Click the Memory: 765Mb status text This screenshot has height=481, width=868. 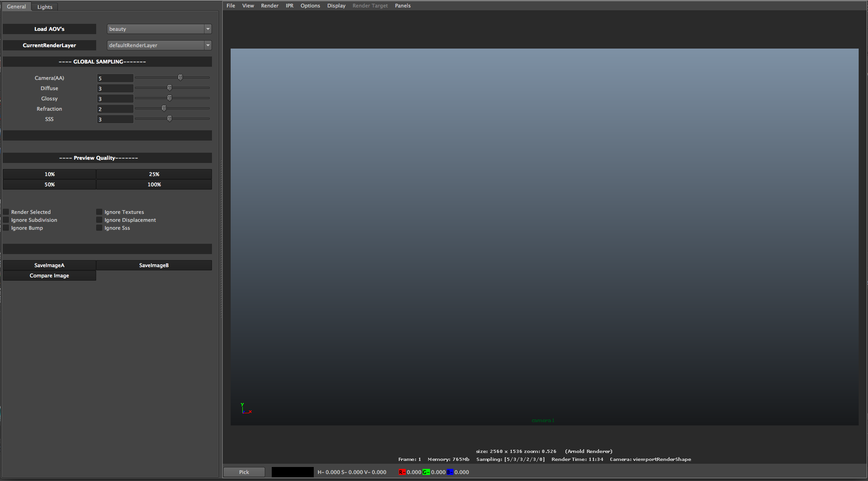click(448, 460)
